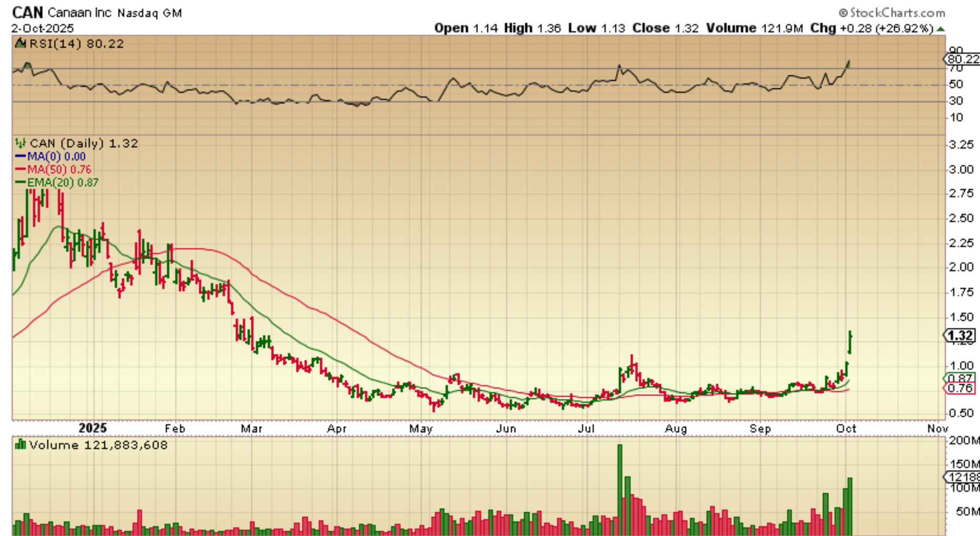Select the Jul label on time axis
The width and height of the screenshot is (980, 536).
click(586, 428)
